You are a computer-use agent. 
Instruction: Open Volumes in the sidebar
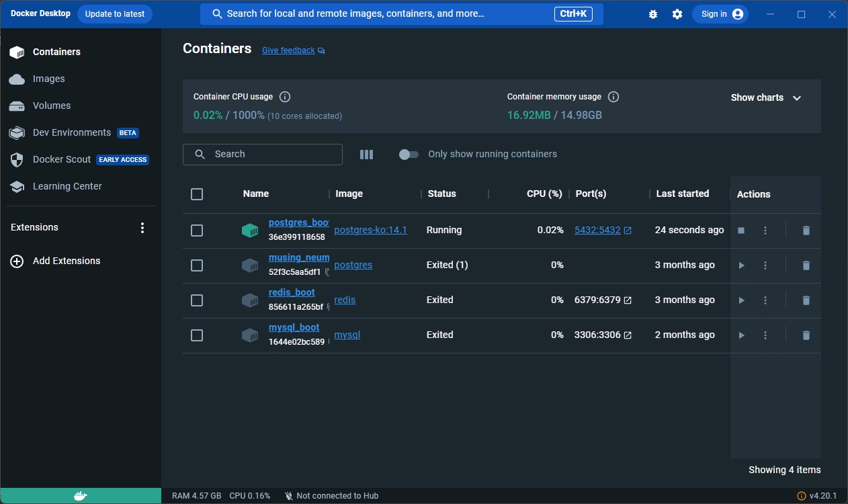click(x=81, y=106)
